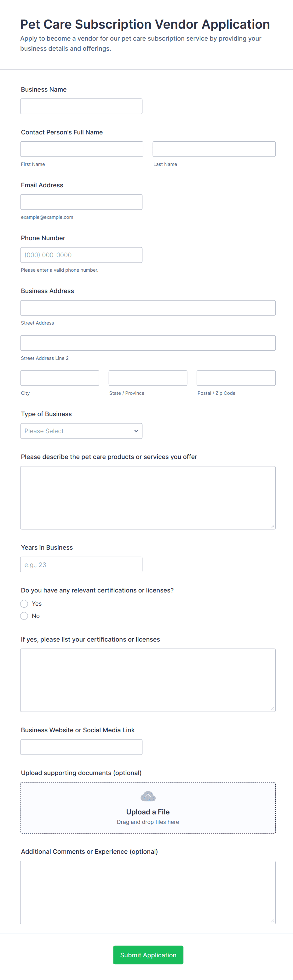The image size is (293, 980).
Task: Click the certifications or licenses list textarea
Action: (148, 680)
